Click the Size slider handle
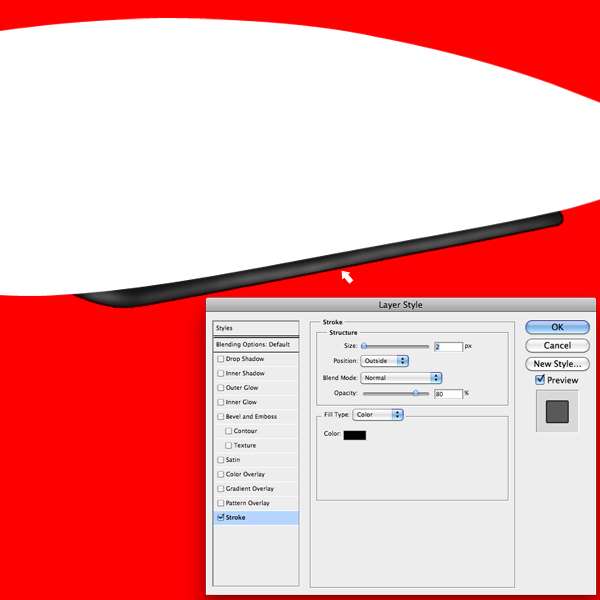Viewport: 600px width, 600px height. pos(364,346)
